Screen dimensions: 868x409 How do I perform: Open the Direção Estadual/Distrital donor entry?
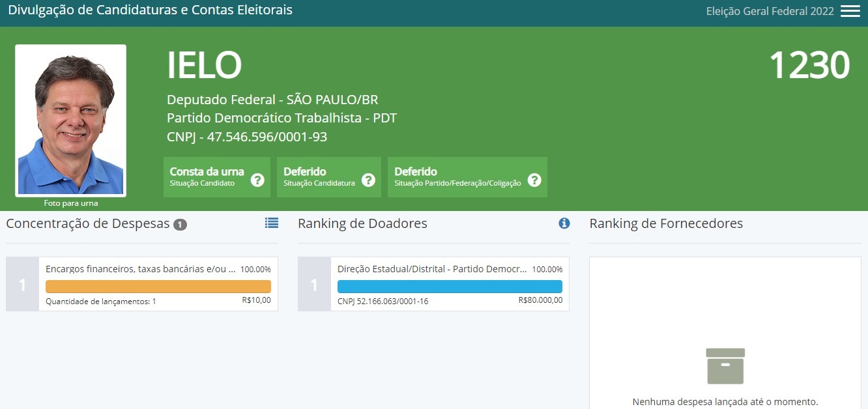pyautogui.click(x=432, y=269)
